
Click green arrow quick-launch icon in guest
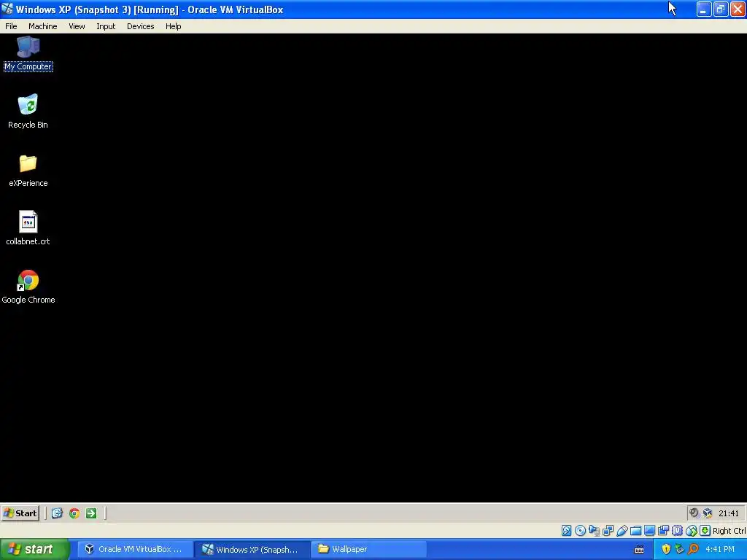point(91,513)
